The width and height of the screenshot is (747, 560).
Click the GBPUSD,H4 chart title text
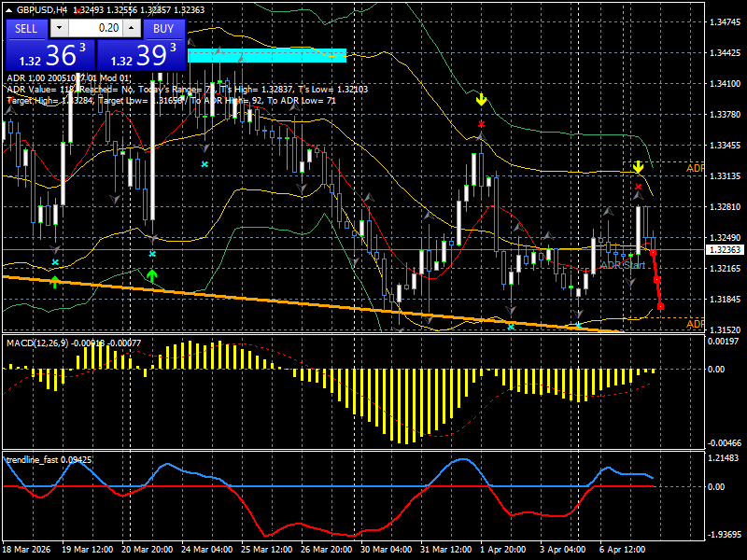(x=42, y=9)
